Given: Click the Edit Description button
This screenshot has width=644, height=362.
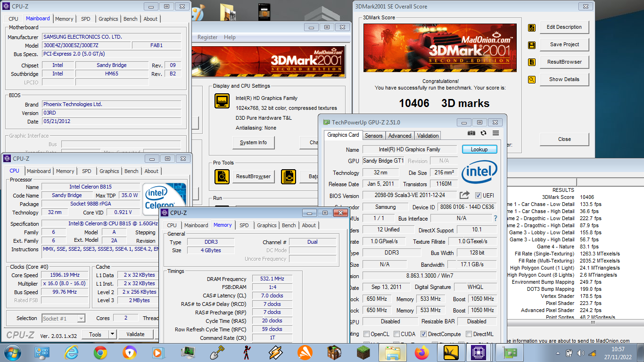Looking at the screenshot, I should (x=564, y=27).
